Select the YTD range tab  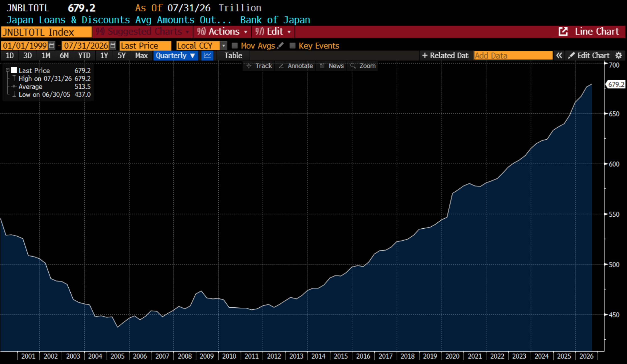[x=84, y=55]
